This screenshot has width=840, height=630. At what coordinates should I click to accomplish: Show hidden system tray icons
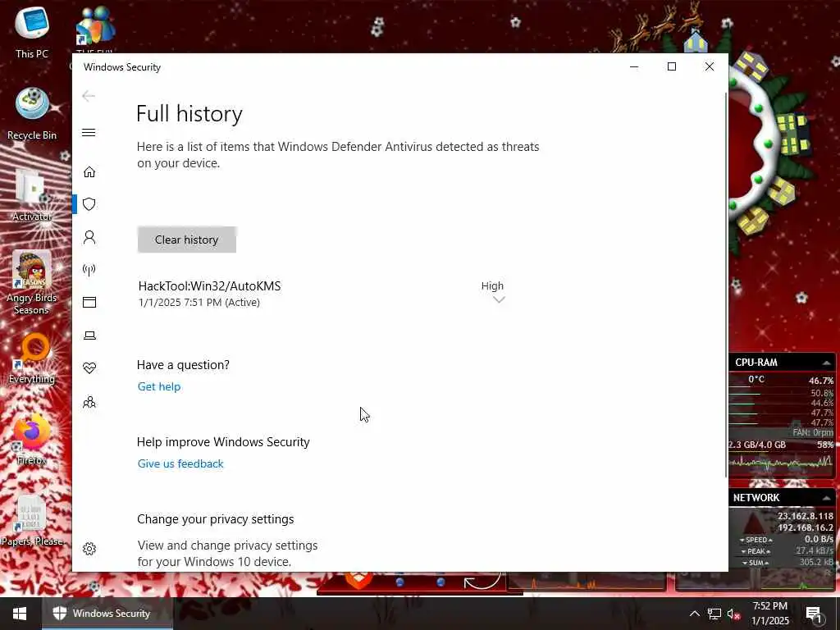[694, 614]
